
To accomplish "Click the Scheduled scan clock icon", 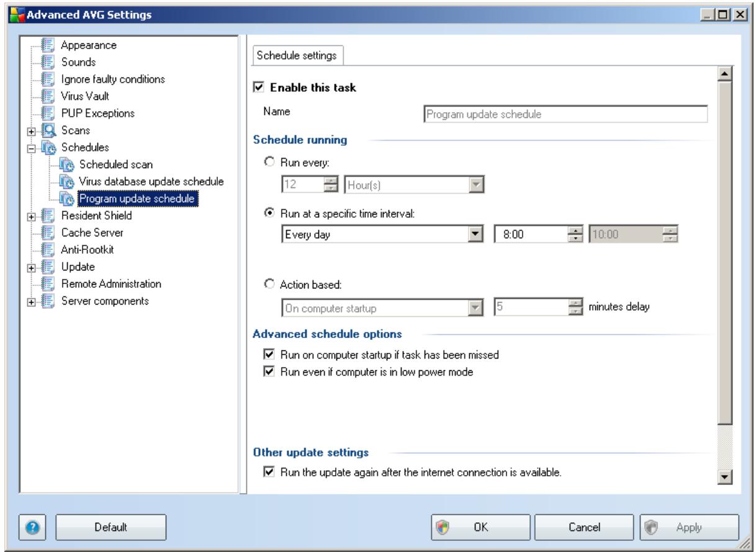I will click(x=67, y=164).
